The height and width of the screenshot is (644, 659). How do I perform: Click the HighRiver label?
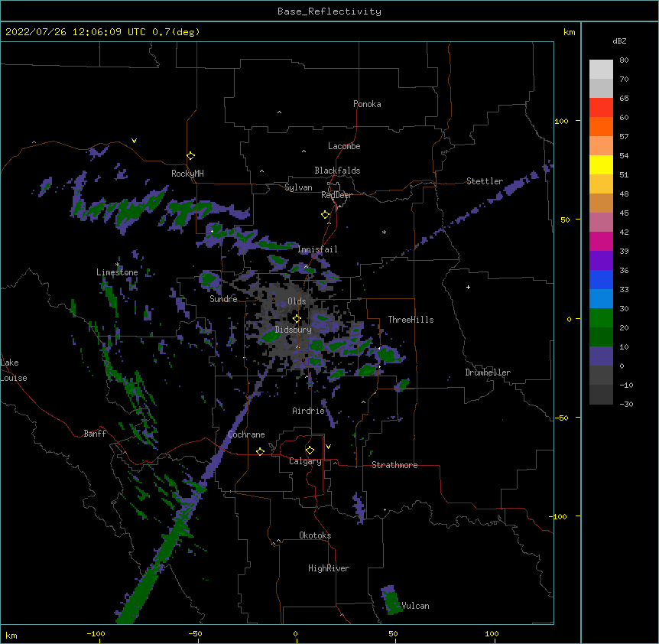(329, 568)
